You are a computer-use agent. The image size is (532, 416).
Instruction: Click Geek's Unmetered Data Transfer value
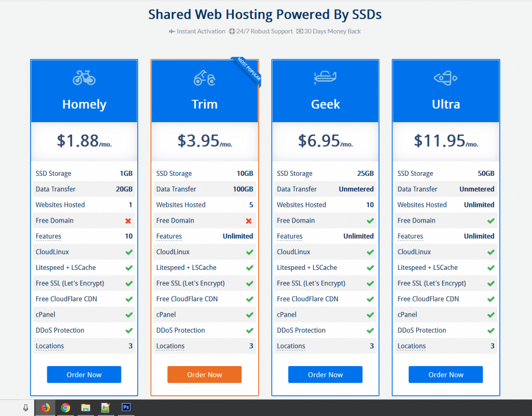(x=356, y=189)
